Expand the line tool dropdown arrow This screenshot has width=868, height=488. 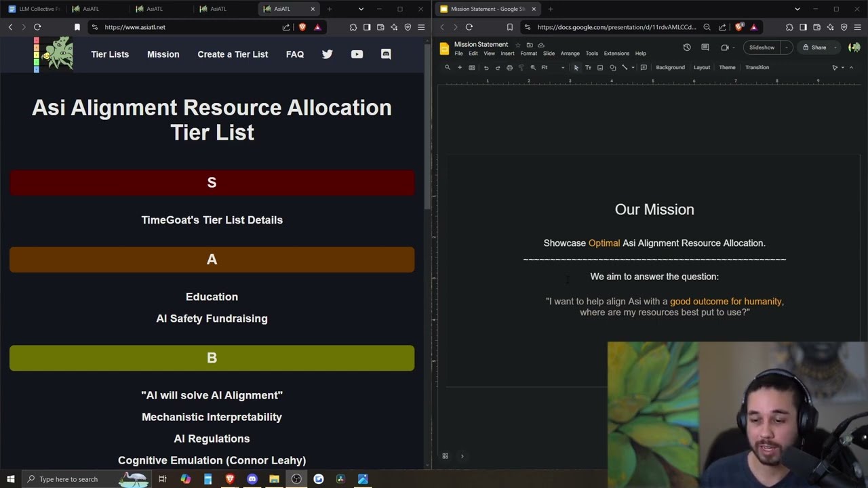633,68
